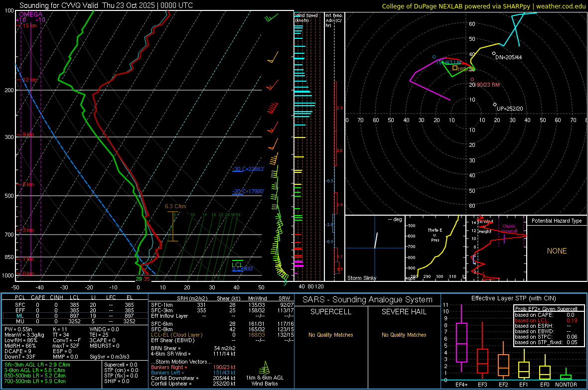
Task: Click the NONE hazard type text
Action: pos(557,251)
